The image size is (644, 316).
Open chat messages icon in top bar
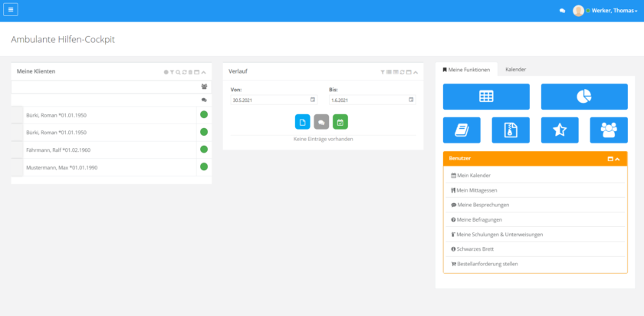point(562,11)
